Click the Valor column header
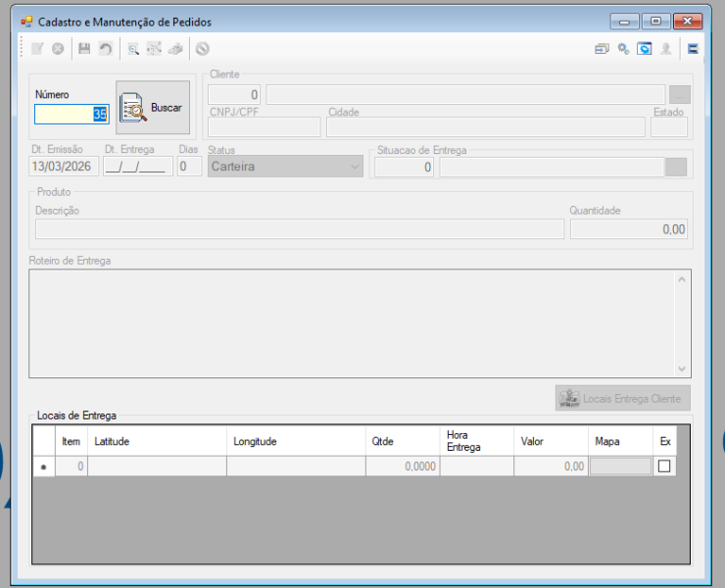The width and height of the screenshot is (725, 588). click(552, 441)
